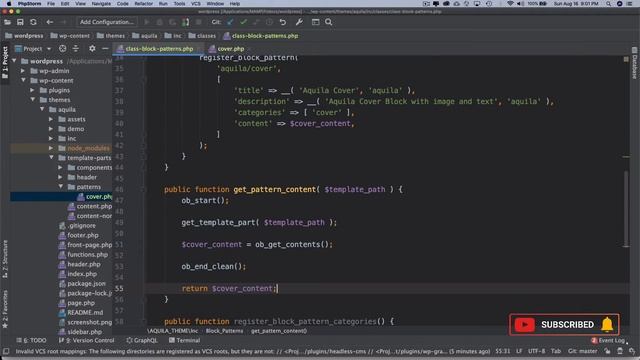Viewport: 640px width, 360px height.
Task: Open the File menu
Action: (51, 4)
